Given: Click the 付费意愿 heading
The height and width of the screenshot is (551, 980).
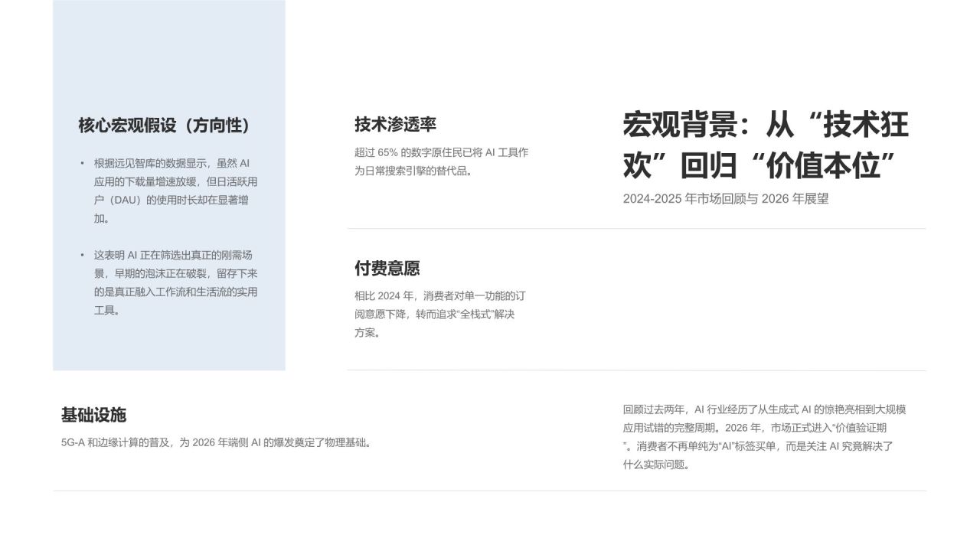Looking at the screenshot, I should point(387,269).
